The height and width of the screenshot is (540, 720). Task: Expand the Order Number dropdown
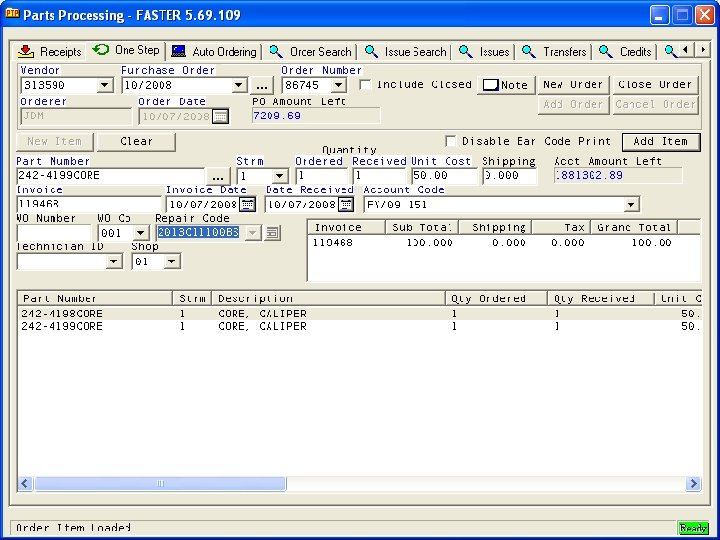(338, 85)
